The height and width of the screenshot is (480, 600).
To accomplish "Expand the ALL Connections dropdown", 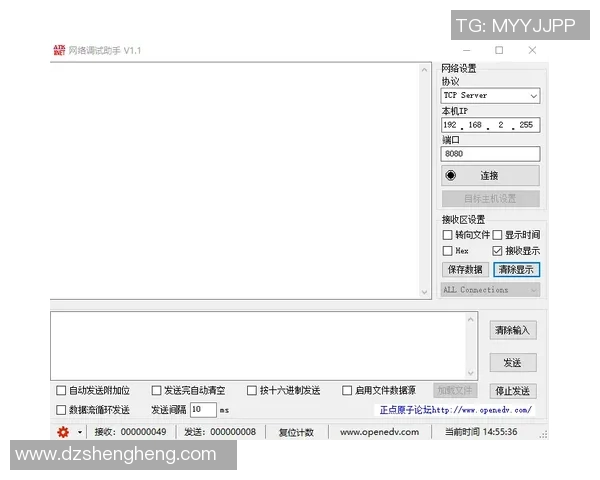I will click(490, 290).
